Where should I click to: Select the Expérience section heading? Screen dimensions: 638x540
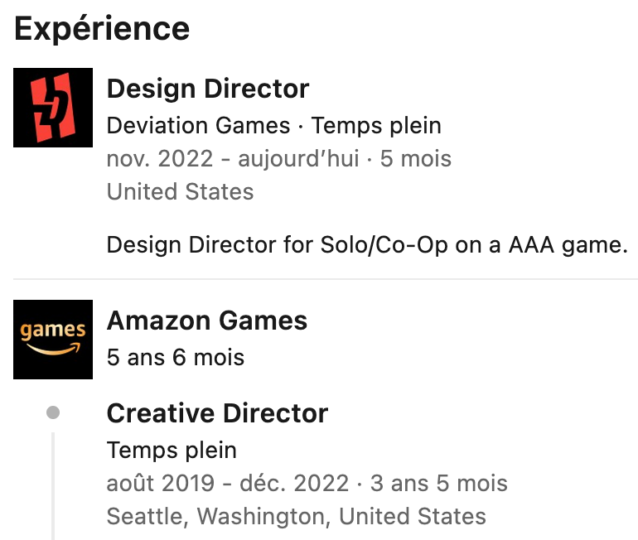[x=102, y=29]
